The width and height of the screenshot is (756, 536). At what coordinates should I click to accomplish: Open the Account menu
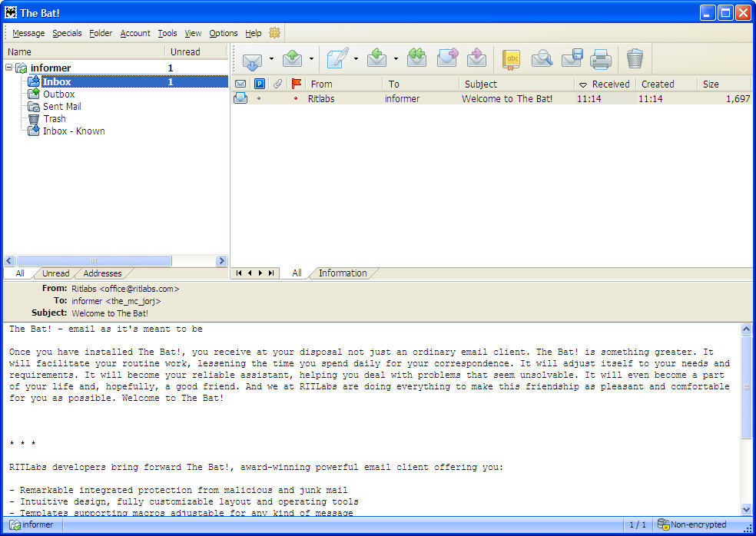click(x=135, y=33)
